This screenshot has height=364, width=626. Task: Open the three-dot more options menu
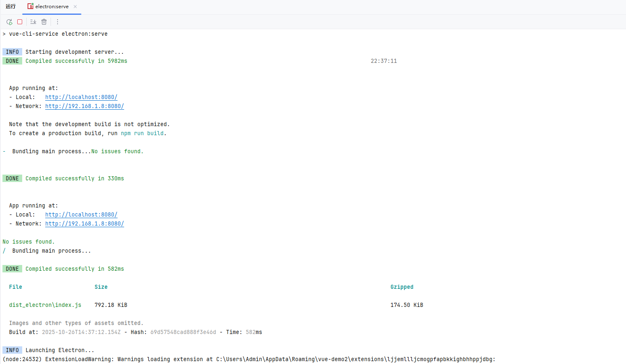57,21
